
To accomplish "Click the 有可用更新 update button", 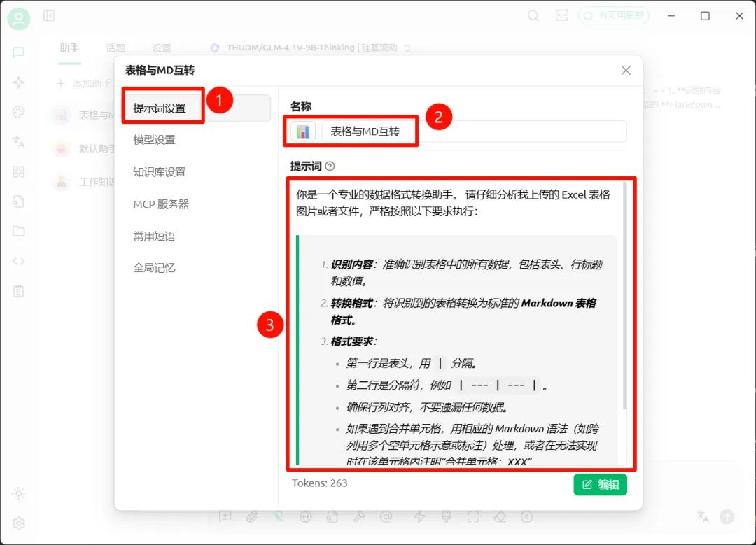I will click(615, 15).
